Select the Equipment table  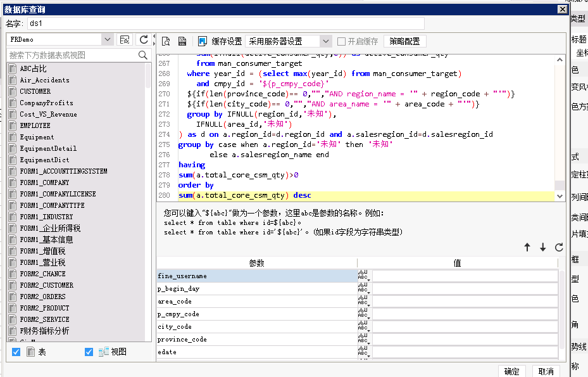(37, 137)
